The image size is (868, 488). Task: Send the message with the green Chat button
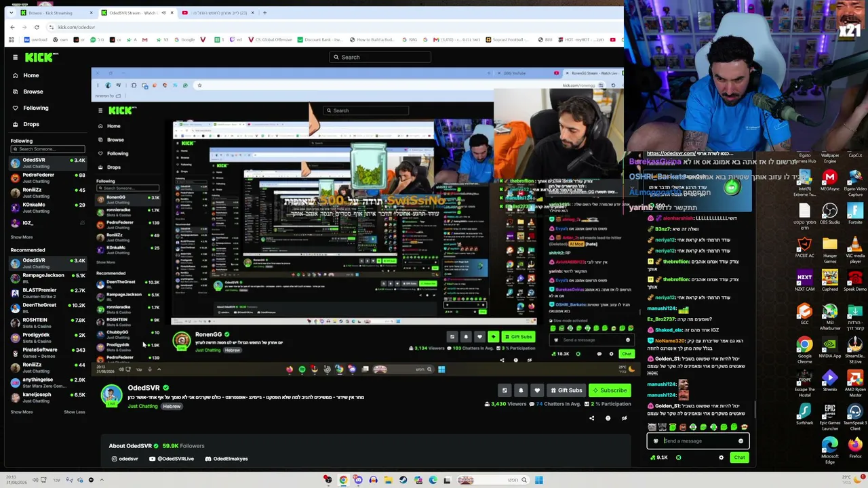point(739,457)
